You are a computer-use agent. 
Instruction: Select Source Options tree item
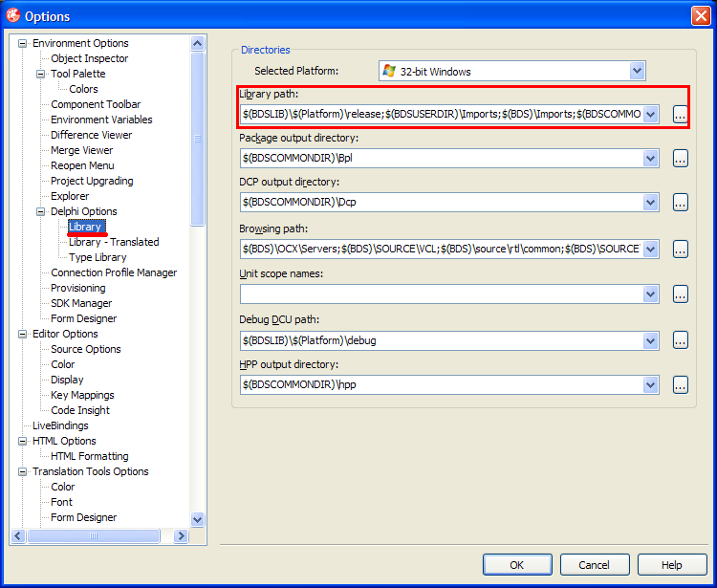(x=86, y=349)
